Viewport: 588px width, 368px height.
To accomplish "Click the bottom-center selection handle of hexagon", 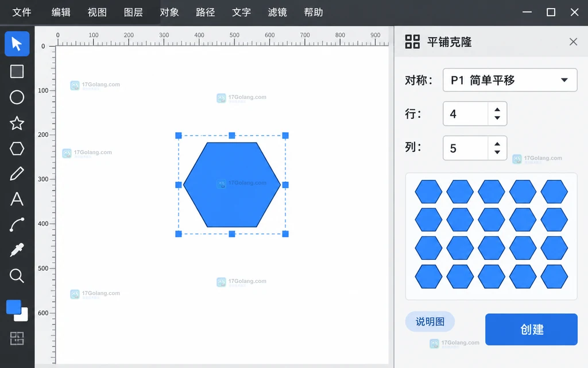I will [232, 234].
